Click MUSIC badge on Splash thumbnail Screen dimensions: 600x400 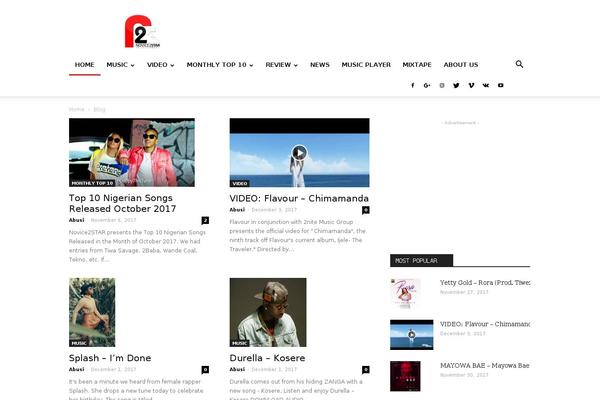pos(79,343)
